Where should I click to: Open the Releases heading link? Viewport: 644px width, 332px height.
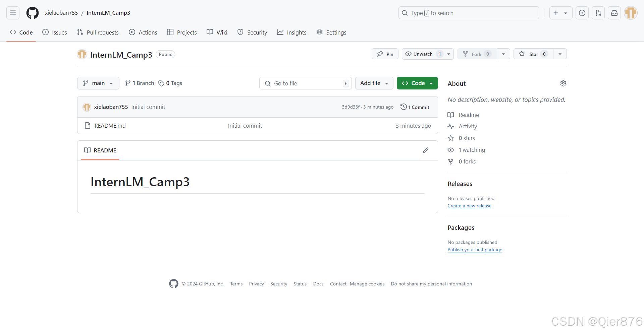(460, 184)
